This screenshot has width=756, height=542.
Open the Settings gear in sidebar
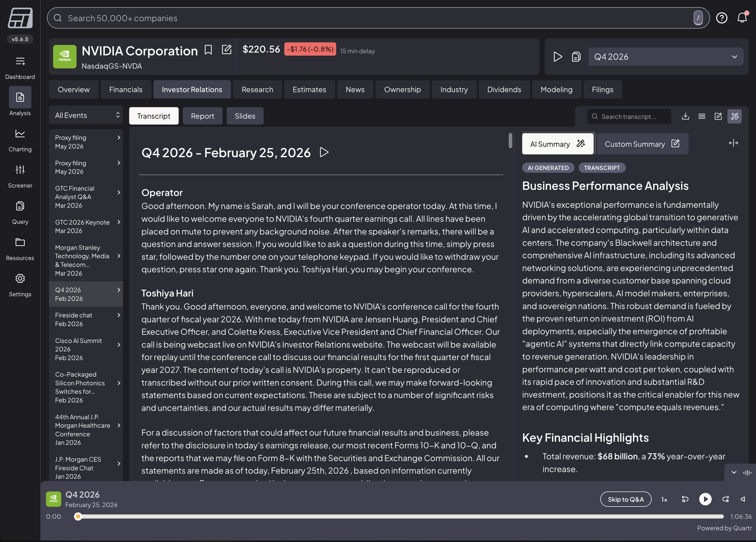(x=20, y=278)
